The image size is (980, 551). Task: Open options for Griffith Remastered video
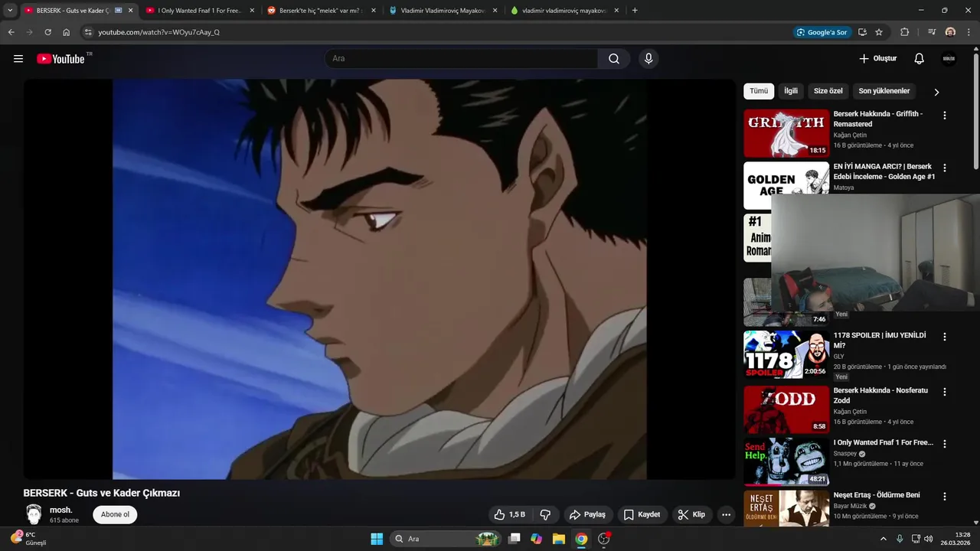[944, 116]
